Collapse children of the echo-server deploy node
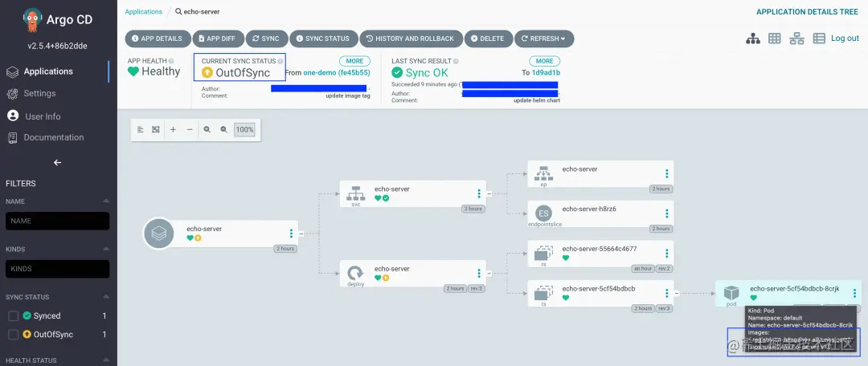 pos(489,273)
